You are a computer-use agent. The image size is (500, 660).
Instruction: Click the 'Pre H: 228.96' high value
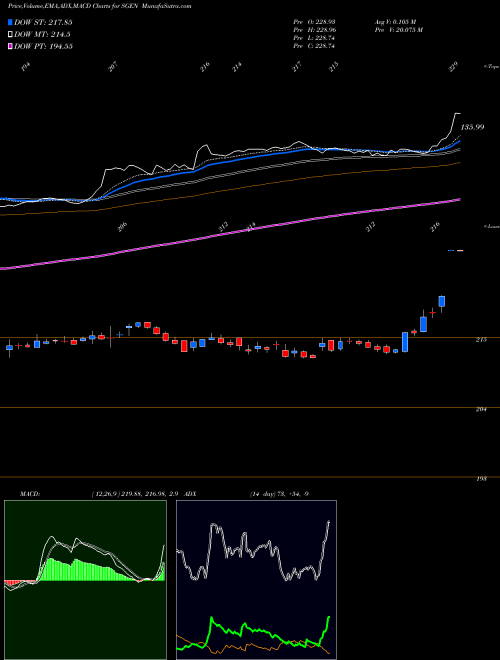(314, 30)
